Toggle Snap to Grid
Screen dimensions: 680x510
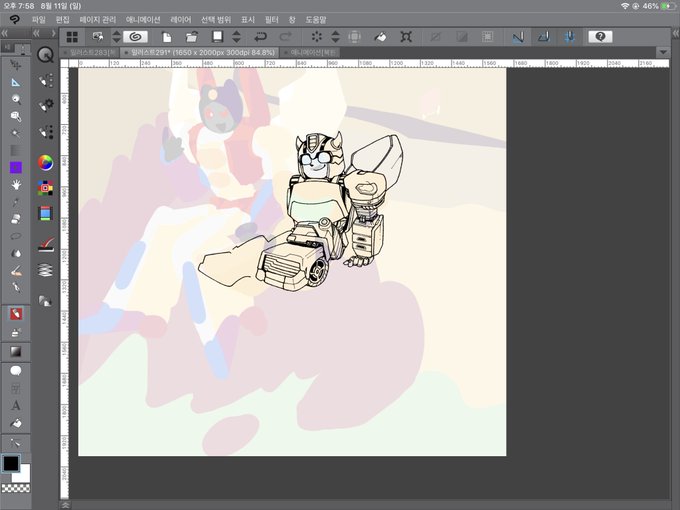569,37
